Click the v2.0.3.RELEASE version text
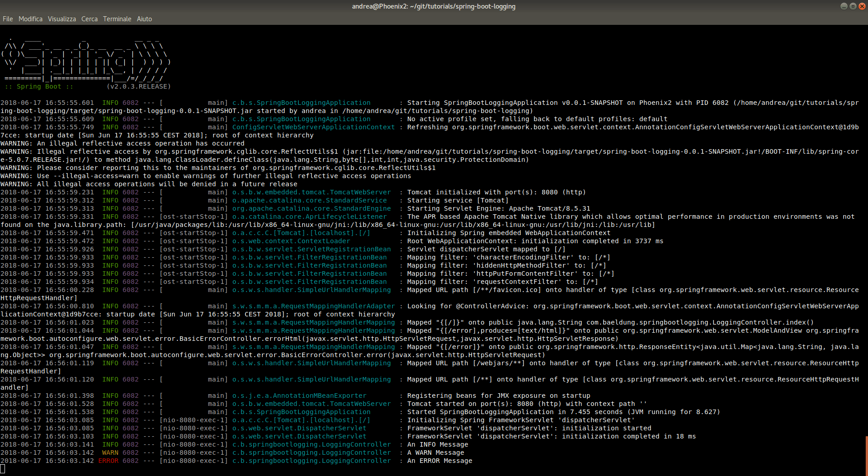The height and width of the screenshot is (476, 868). tap(139, 87)
